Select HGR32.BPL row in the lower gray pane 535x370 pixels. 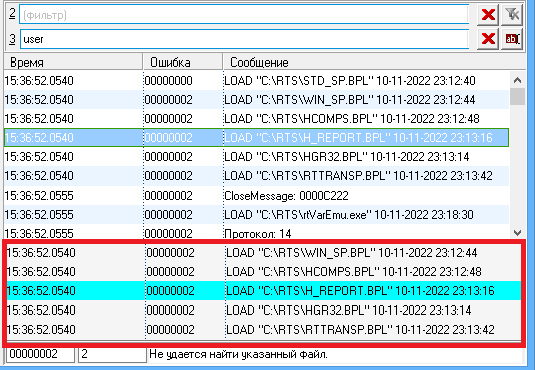point(263,310)
